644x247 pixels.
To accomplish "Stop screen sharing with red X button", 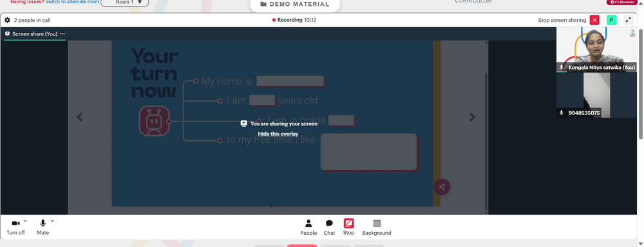I will coord(594,20).
